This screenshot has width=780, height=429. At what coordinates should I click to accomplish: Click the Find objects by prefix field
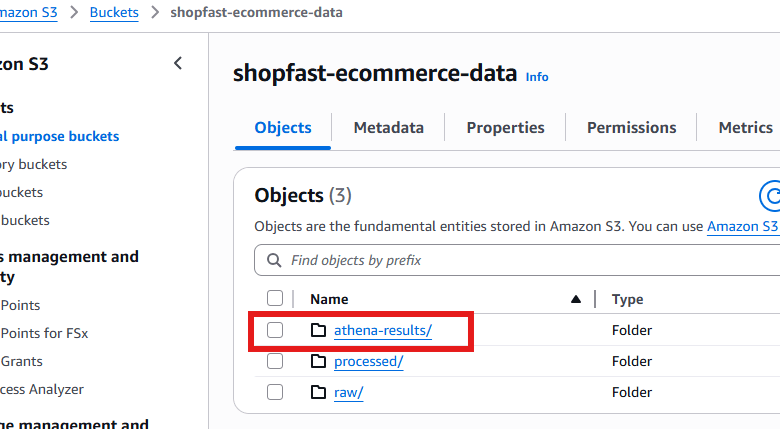point(520,260)
